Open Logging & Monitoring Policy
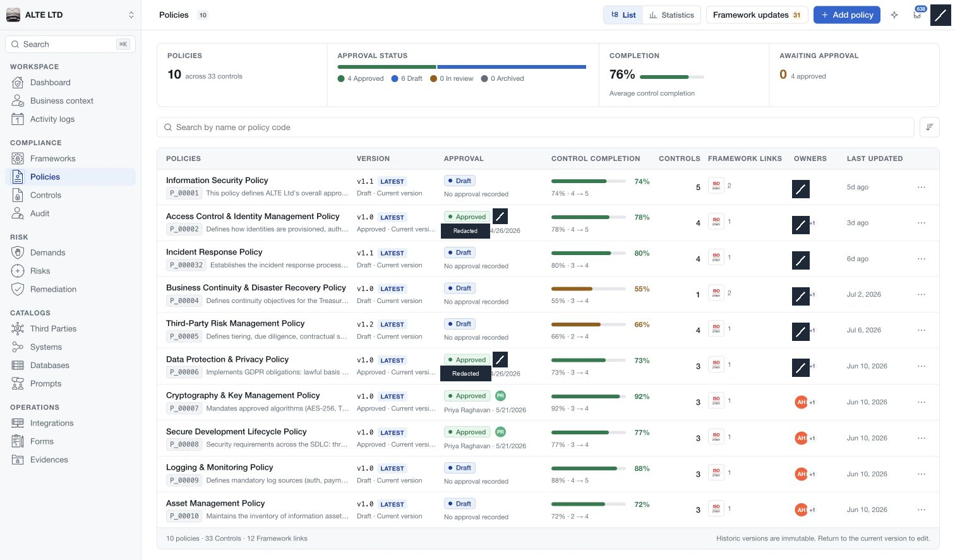 (x=219, y=467)
